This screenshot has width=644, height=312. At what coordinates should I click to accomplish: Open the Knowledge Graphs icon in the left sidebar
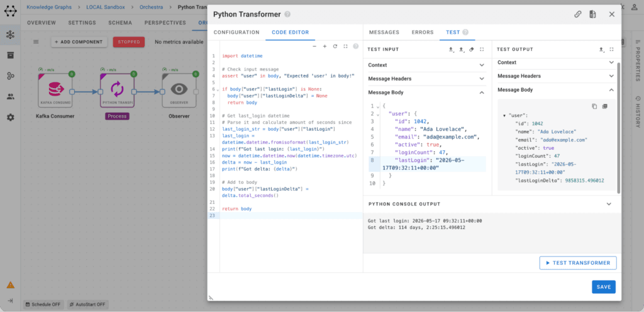coord(10,35)
